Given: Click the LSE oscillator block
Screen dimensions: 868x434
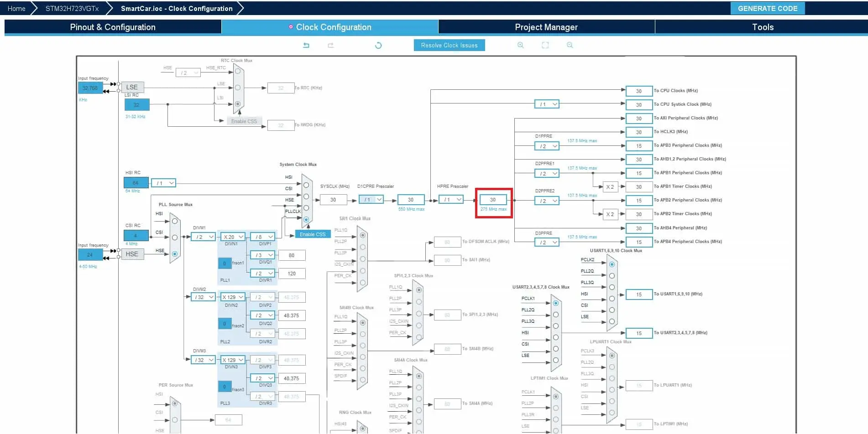Looking at the screenshot, I should tap(132, 87).
